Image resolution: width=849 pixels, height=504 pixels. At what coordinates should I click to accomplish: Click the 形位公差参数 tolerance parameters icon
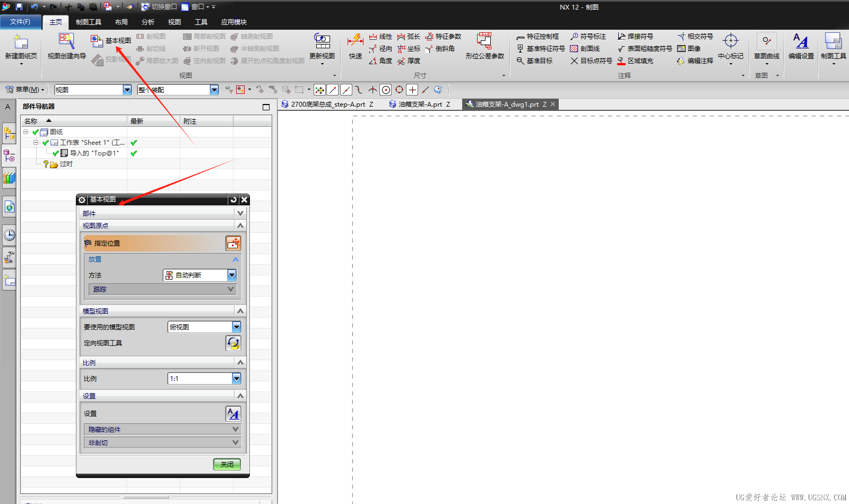484,41
